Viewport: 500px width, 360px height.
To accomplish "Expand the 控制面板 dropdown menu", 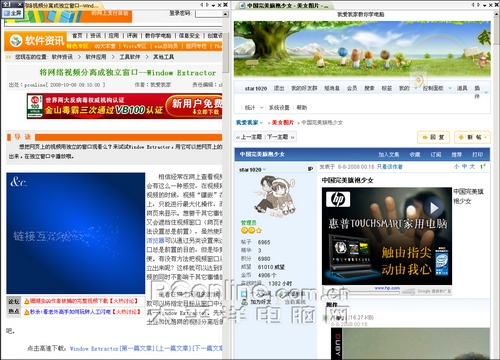I will [x=450, y=88].
